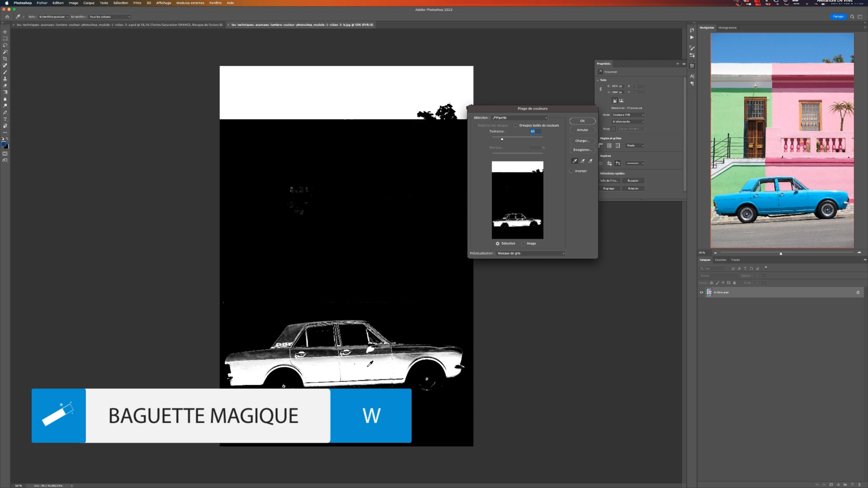
Task: Select the Crop tool
Action: pos(5,59)
